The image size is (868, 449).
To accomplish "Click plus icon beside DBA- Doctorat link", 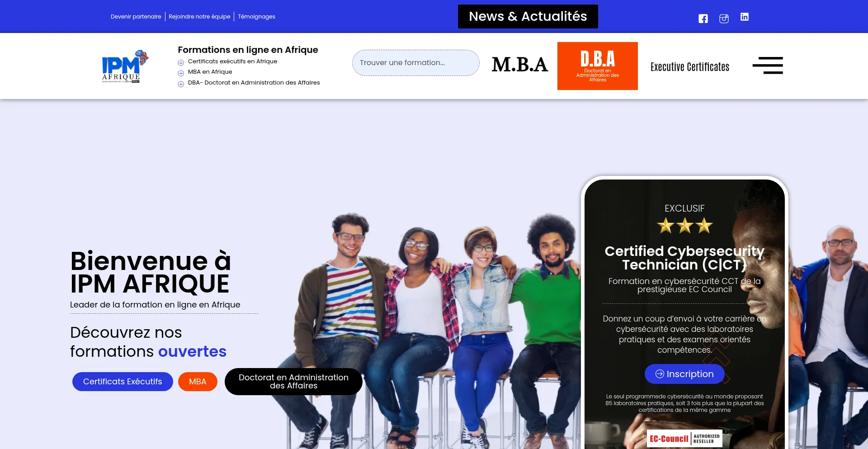I will [181, 84].
